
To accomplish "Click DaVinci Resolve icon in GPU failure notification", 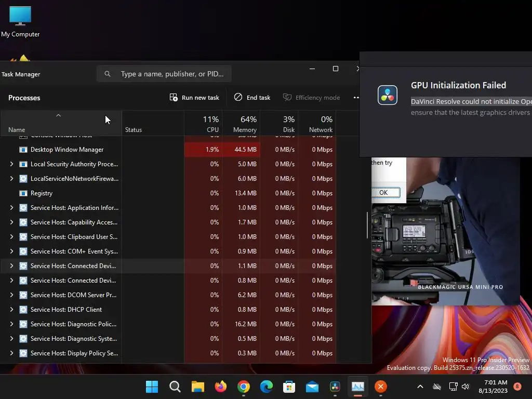I will click(x=387, y=95).
